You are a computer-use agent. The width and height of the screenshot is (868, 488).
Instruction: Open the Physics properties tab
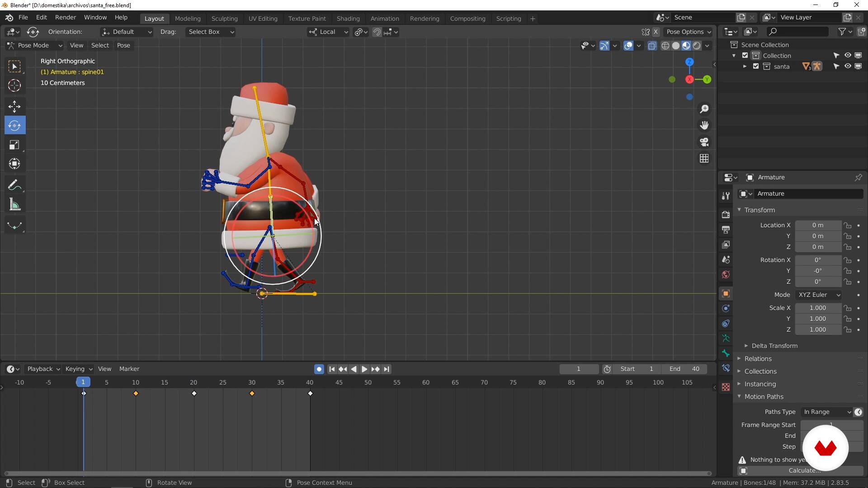[726, 309]
